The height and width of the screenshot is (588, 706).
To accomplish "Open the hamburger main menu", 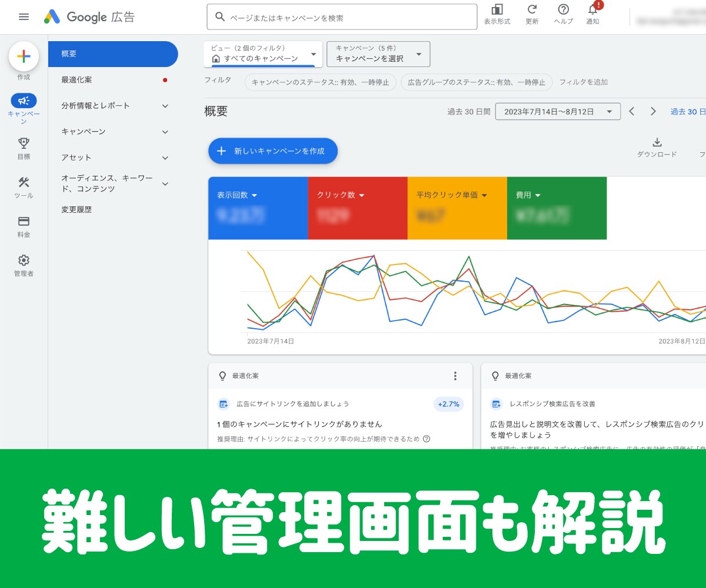I will pos(24,17).
